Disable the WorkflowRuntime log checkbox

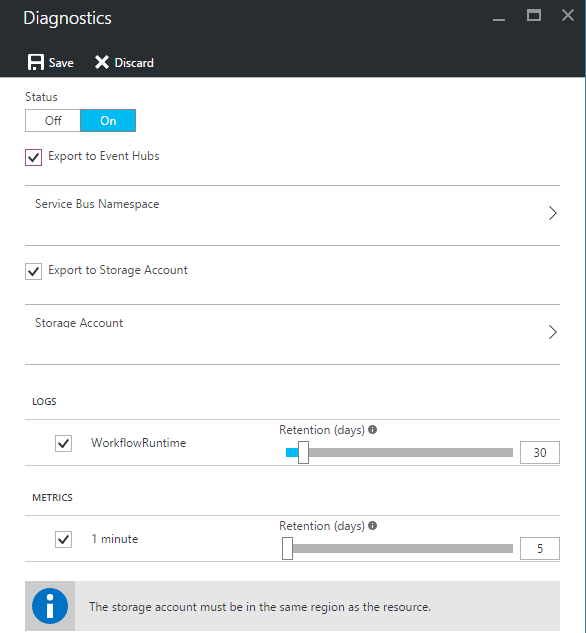(63, 443)
